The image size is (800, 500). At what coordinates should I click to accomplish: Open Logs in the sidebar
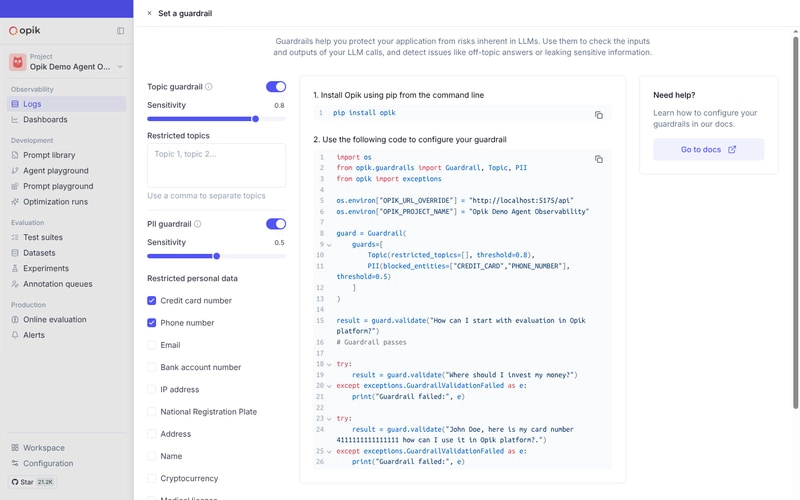(x=66, y=104)
